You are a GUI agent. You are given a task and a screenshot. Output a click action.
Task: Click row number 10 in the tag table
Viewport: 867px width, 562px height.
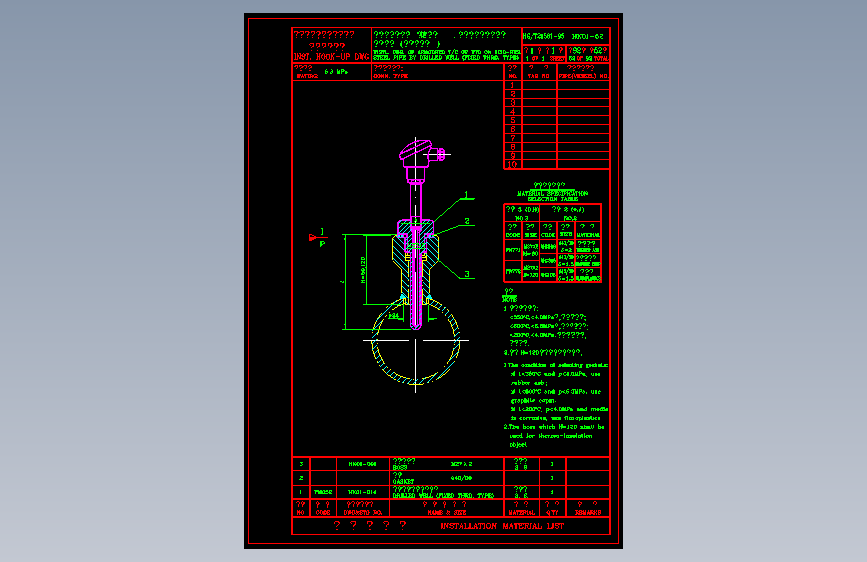click(x=513, y=164)
